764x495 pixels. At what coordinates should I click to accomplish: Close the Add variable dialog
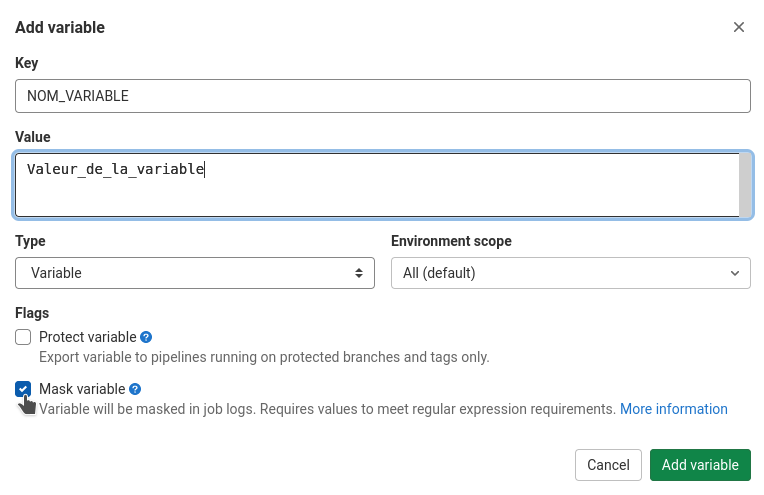(739, 27)
